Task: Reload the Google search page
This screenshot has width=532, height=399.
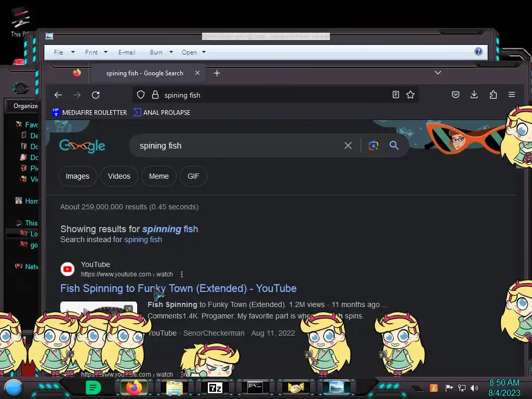Action: pyautogui.click(x=96, y=95)
